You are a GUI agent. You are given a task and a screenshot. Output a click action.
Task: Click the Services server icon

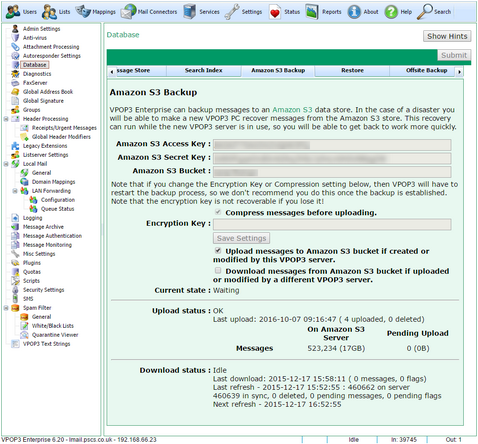coord(189,11)
